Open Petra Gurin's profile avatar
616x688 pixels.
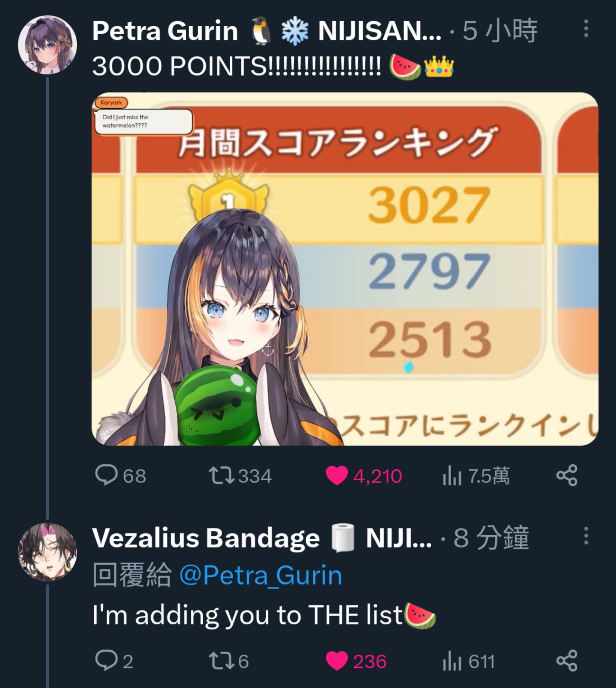[x=47, y=45]
